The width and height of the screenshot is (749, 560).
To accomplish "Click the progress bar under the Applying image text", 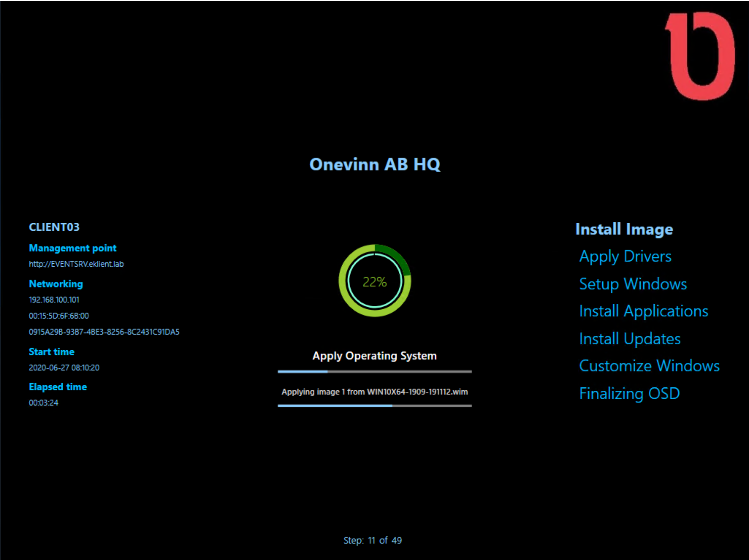I will (375, 405).
